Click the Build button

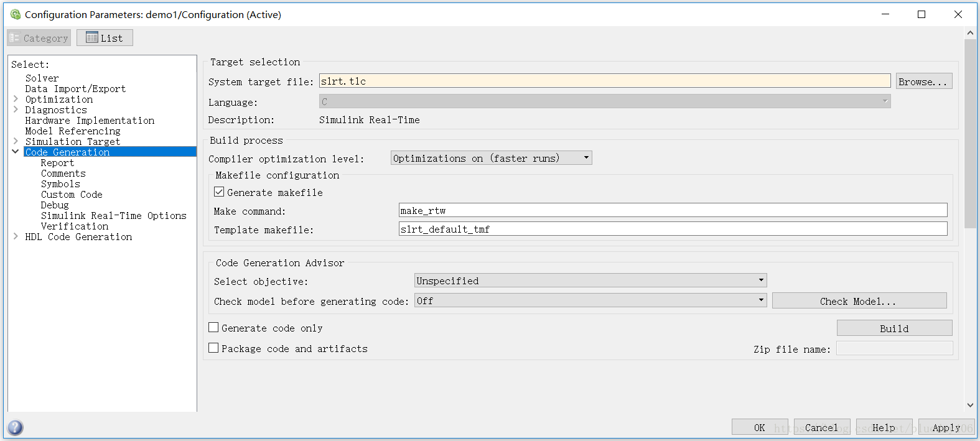tap(894, 328)
